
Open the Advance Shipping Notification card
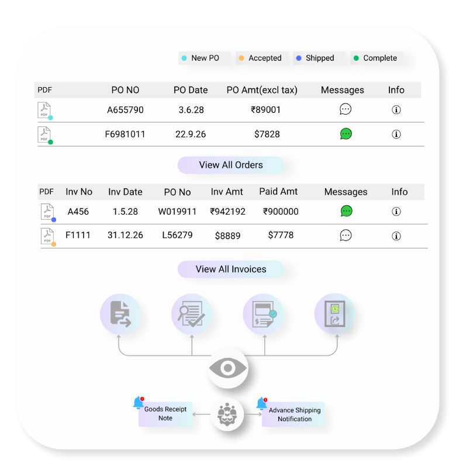[x=293, y=415]
